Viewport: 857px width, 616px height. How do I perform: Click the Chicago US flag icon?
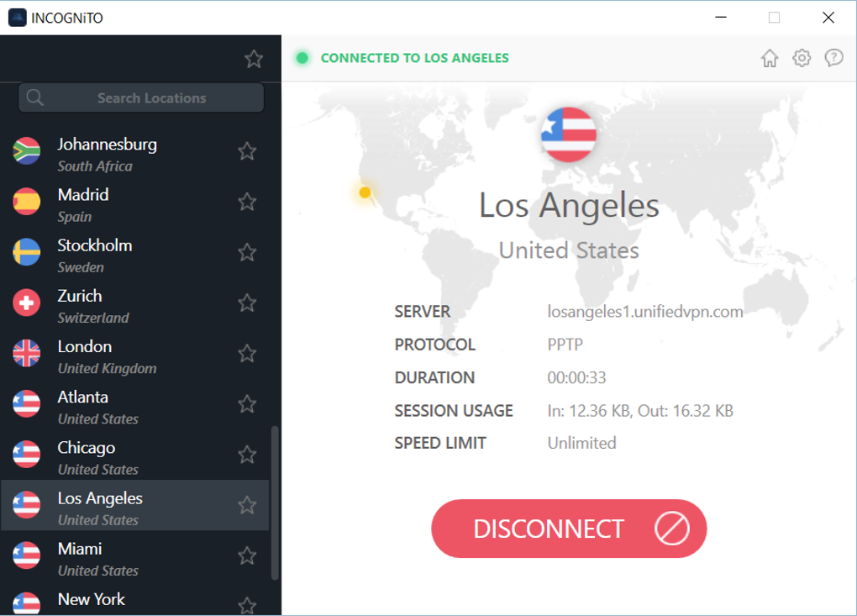(x=27, y=454)
